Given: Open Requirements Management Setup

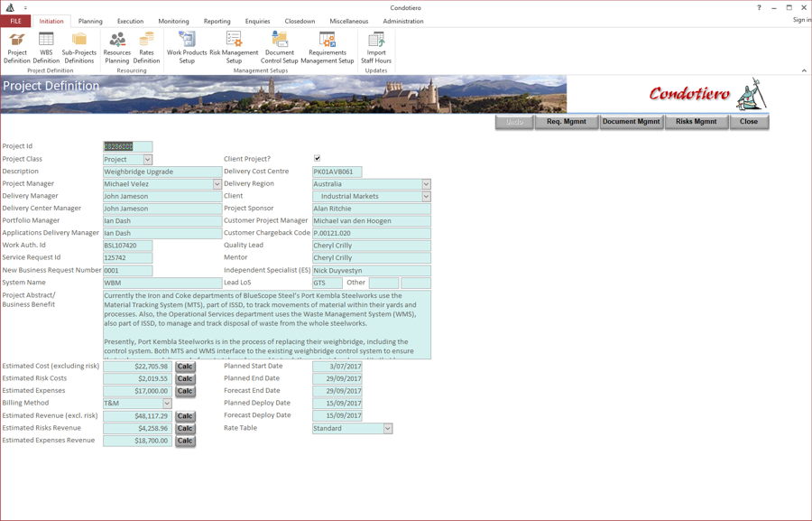Looking at the screenshot, I should click(328, 47).
